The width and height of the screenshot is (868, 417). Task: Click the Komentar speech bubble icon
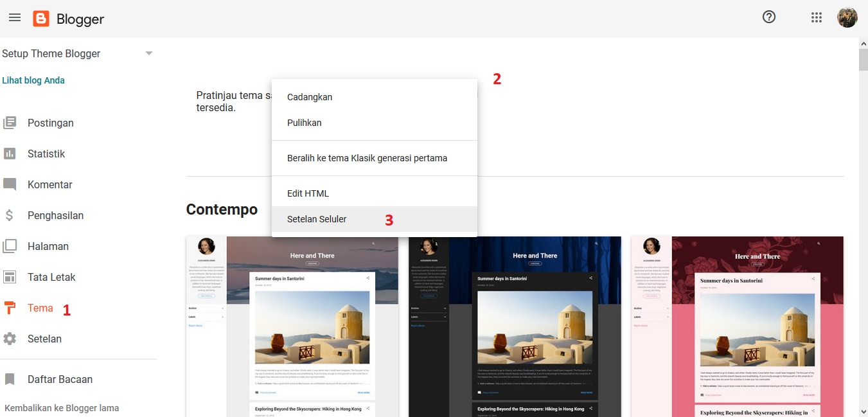(10, 184)
